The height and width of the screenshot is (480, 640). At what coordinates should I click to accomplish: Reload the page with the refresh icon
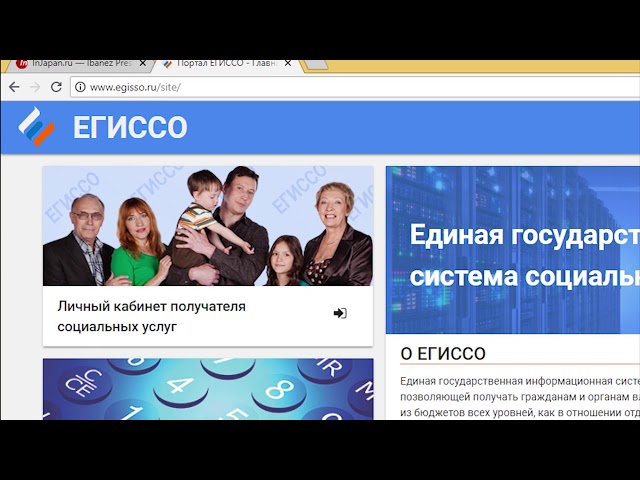[56, 87]
